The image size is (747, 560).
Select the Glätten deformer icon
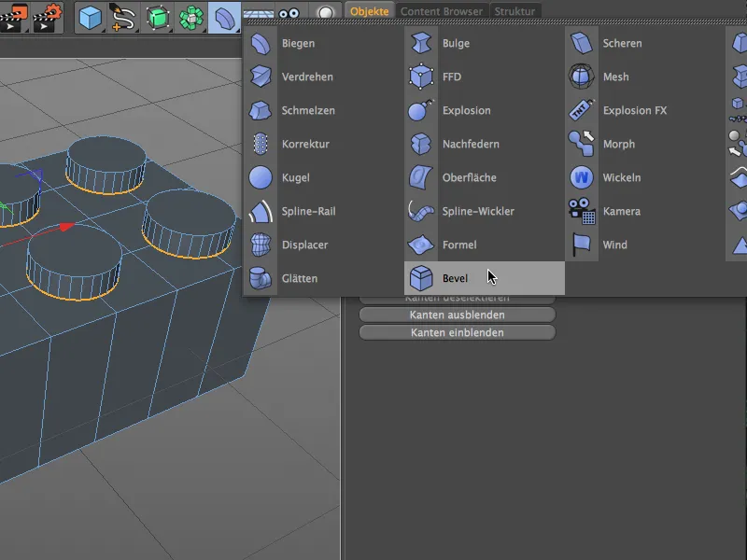click(x=261, y=278)
